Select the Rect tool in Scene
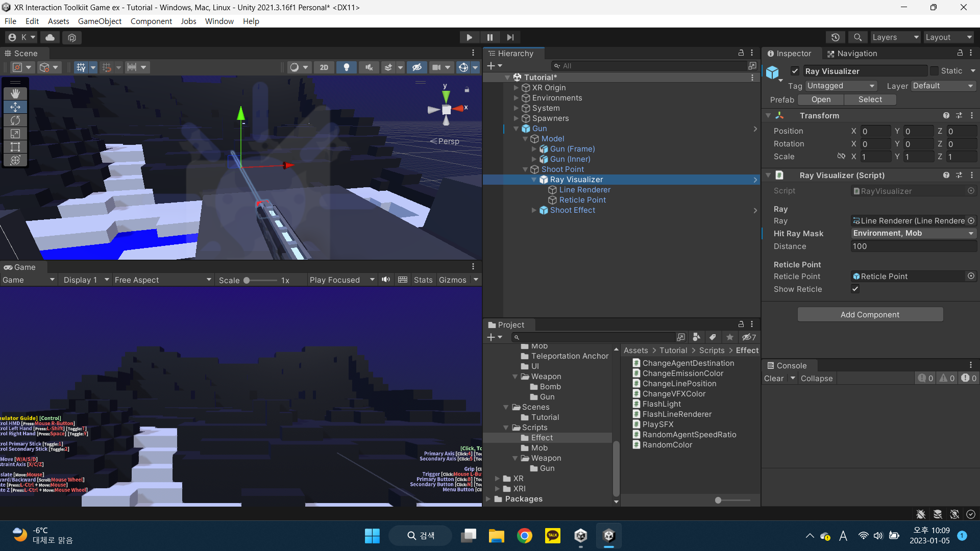The width and height of the screenshot is (980, 551). [15, 146]
